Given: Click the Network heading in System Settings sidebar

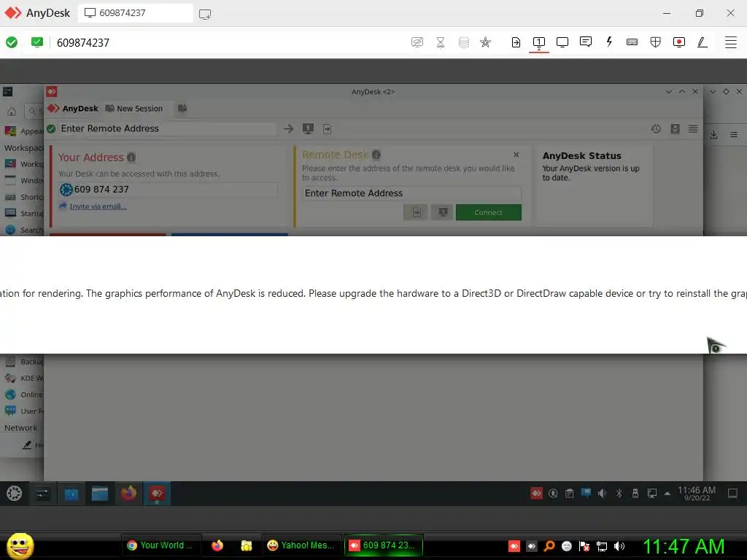Looking at the screenshot, I should [x=21, y=428].
